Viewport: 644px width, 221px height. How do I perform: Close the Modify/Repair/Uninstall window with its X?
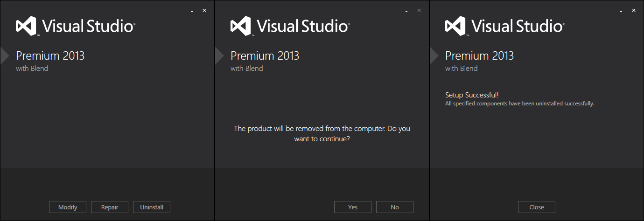point(204,10)
